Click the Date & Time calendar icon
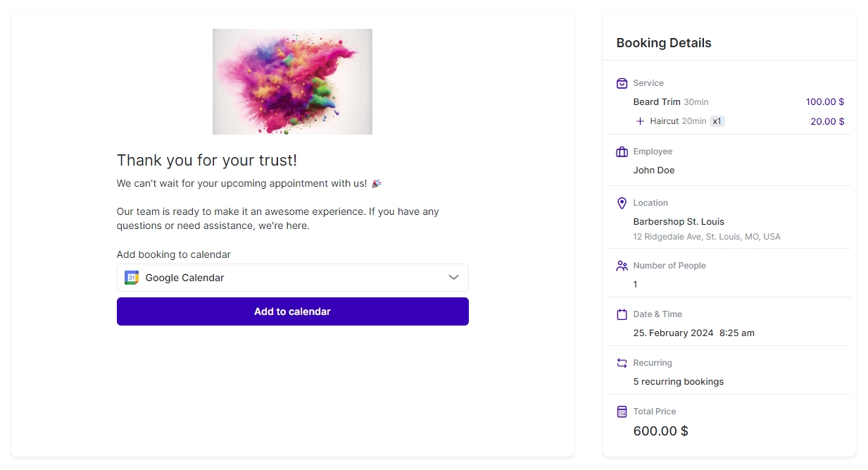This screenshot has width=868, height=470. pos(622,314)
